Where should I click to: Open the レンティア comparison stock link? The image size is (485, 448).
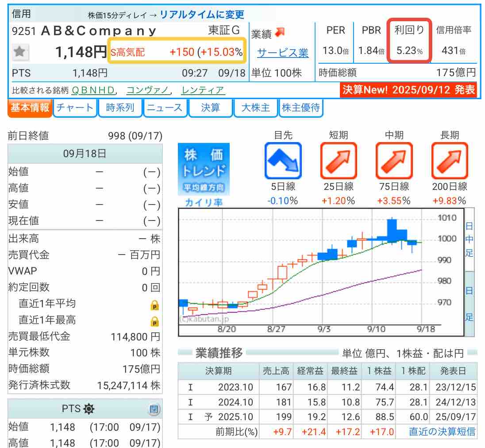pyautogui.click(x=203, y=90)
